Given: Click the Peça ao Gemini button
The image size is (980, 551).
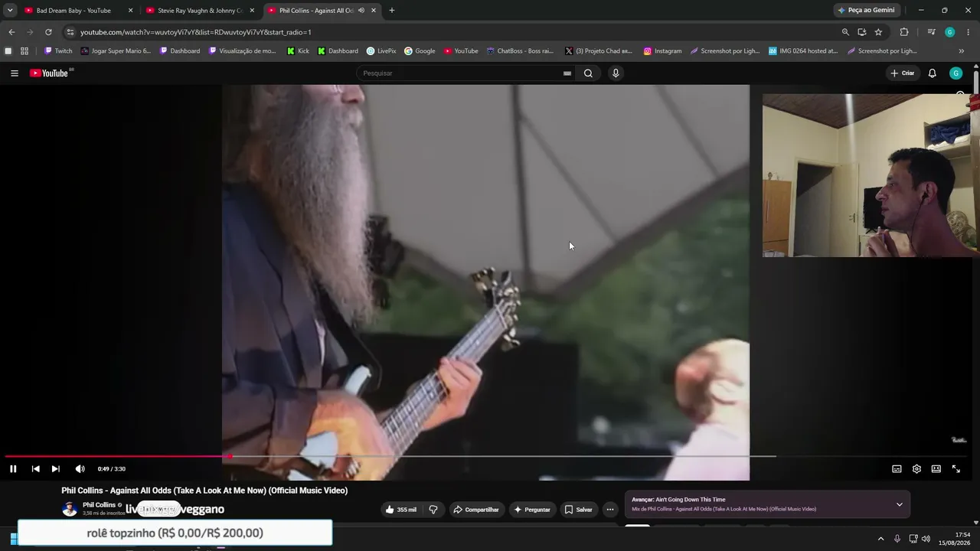Looking at the screenshot, I should (x=867, y=11).
